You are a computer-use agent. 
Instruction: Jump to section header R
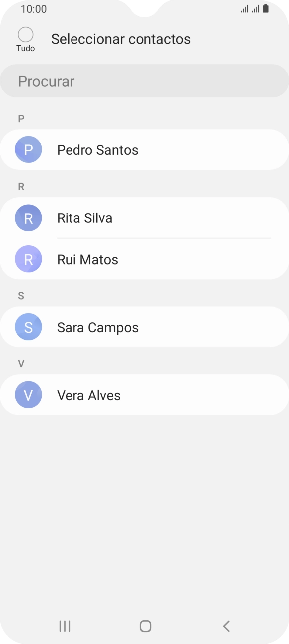[x=21, y=186]
